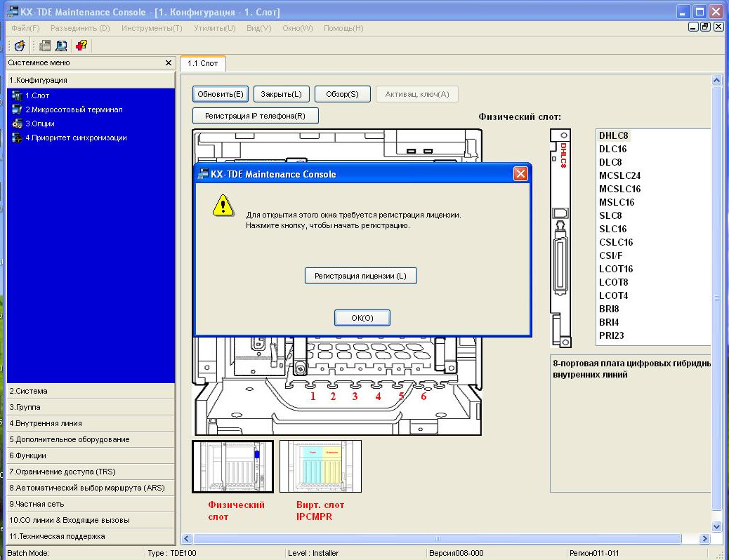Open the Файл(F) menu
The height and width of the screenshot is (560, 729).
[25, 28]
